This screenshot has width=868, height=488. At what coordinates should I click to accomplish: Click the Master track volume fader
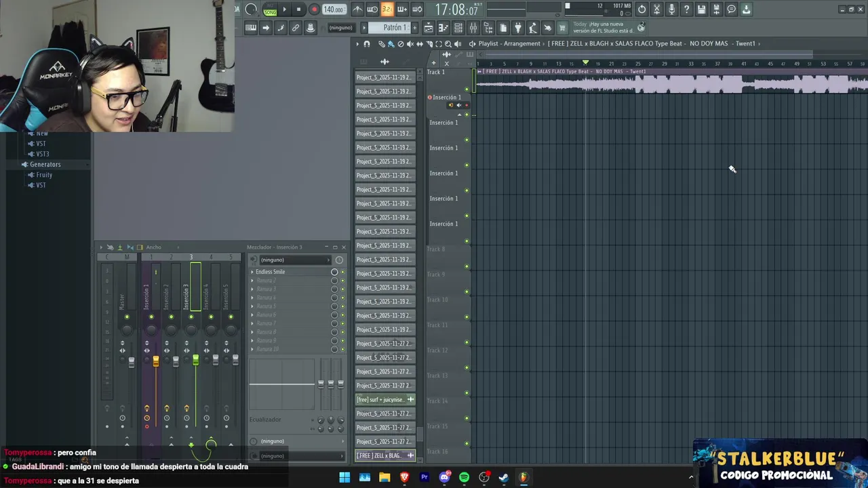pos(132,362)
